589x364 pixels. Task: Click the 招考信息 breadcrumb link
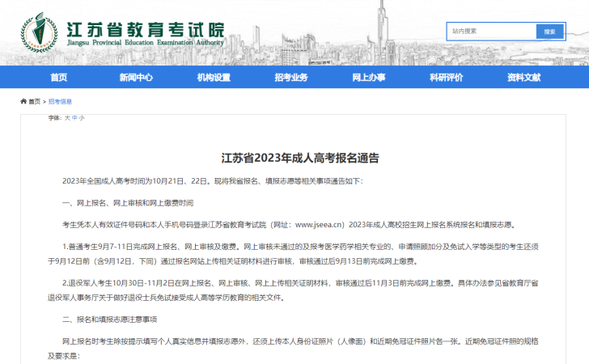point(60,102)
